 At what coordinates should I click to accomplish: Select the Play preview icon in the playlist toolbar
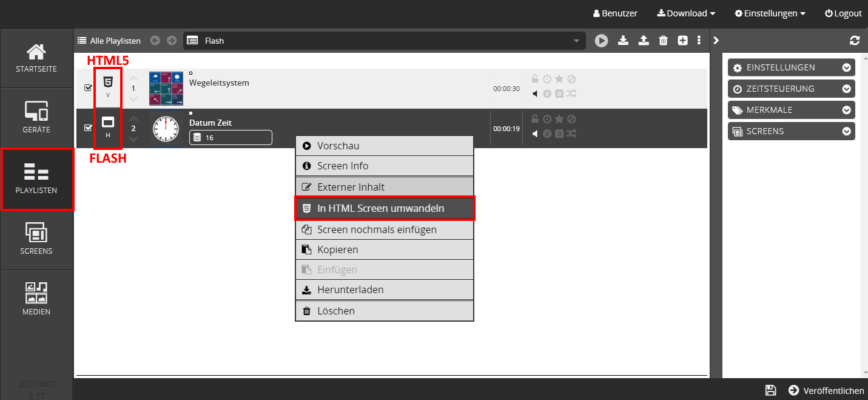click(601, 41)
